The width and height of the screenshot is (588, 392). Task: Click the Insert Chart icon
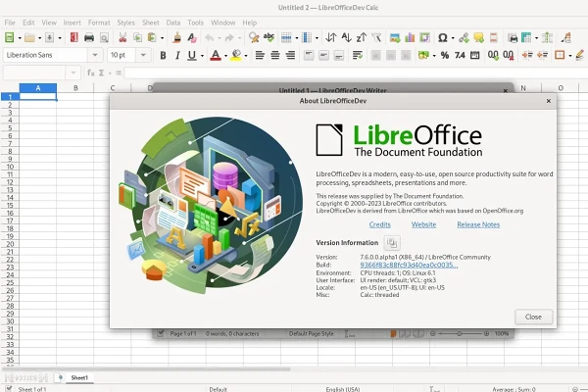tap(410, 37)
